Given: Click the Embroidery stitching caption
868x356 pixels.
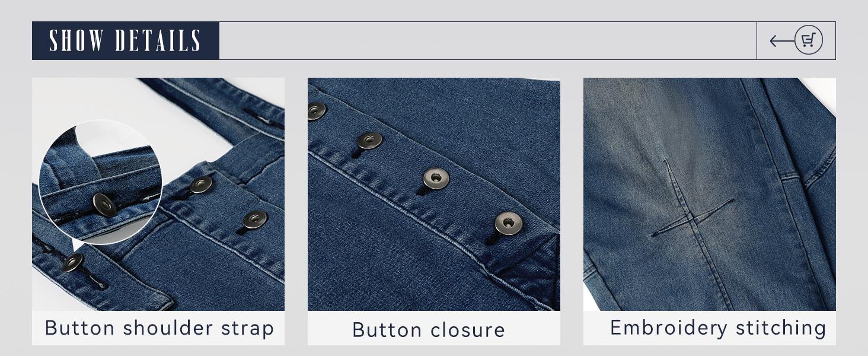Looking at the screenshot, I should pos(718,328).
